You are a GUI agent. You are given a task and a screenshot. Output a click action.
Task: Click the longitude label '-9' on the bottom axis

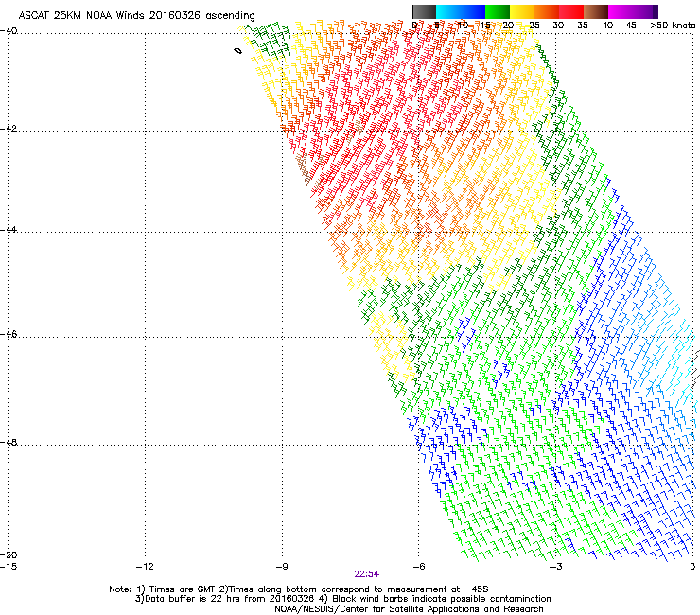(281, 567)
